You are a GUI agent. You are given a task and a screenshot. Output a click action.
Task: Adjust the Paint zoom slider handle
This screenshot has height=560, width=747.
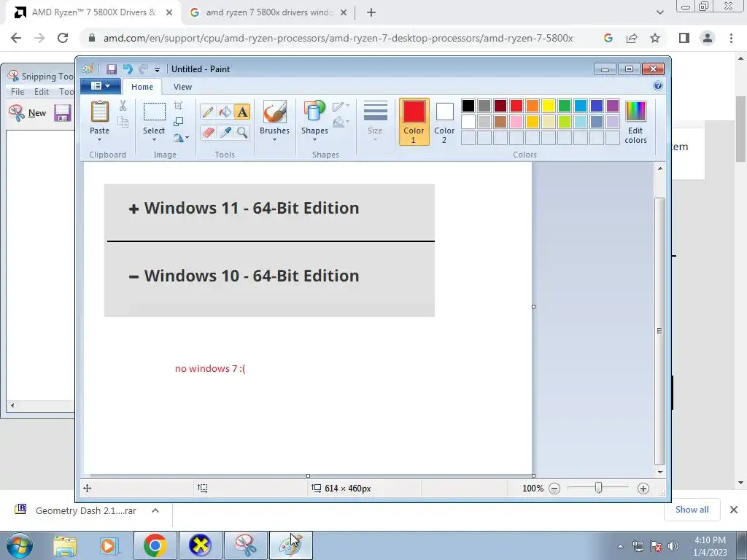point(598,488)
